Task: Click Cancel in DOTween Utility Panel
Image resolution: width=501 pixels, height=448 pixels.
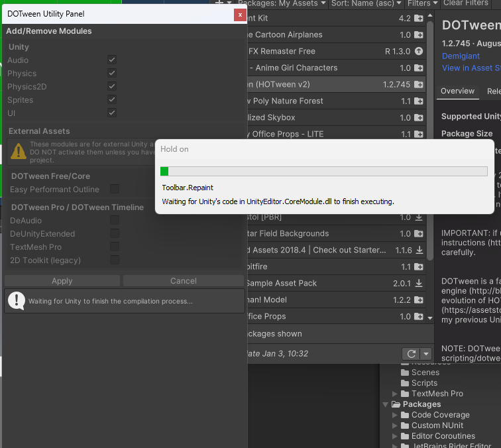Action: click(x=184, y=281)
